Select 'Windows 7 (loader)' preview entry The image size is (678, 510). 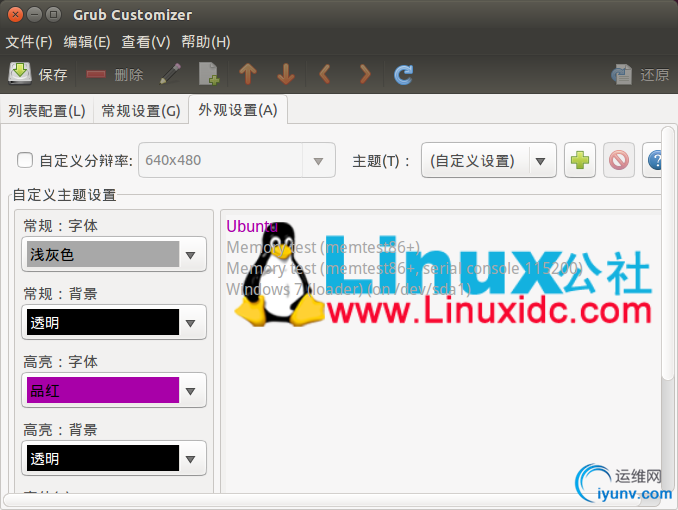tap(349, 289)
